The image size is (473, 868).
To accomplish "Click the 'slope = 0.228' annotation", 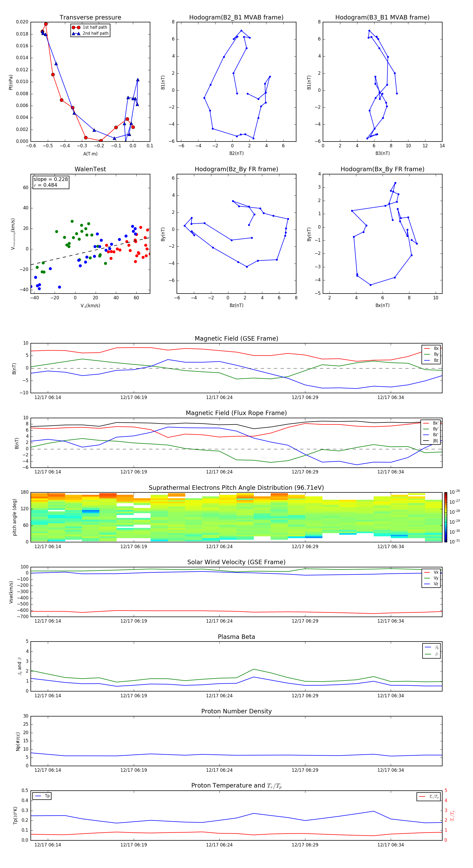I will point(51,179).
